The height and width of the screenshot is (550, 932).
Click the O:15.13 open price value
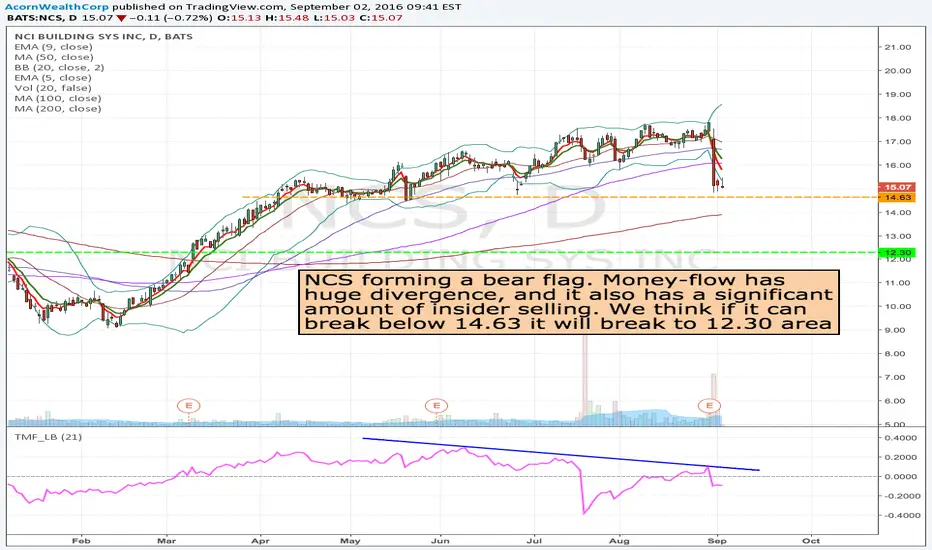[x=239, y=18]
